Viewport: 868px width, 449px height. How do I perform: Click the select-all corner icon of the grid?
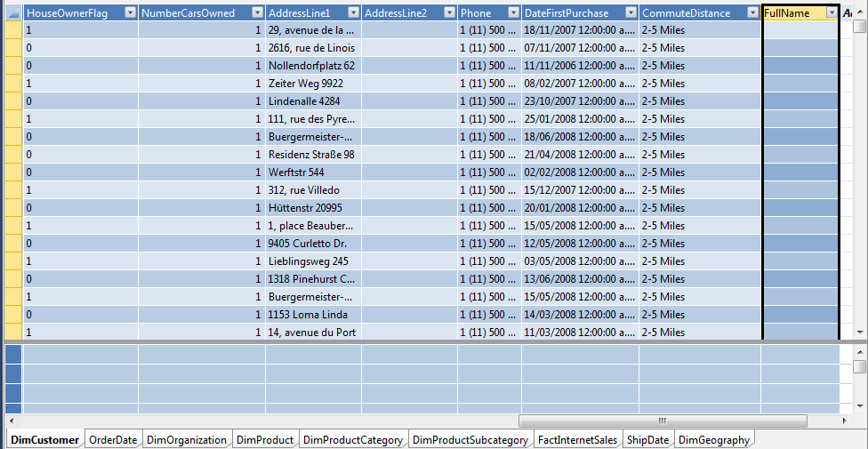(13, 13)
